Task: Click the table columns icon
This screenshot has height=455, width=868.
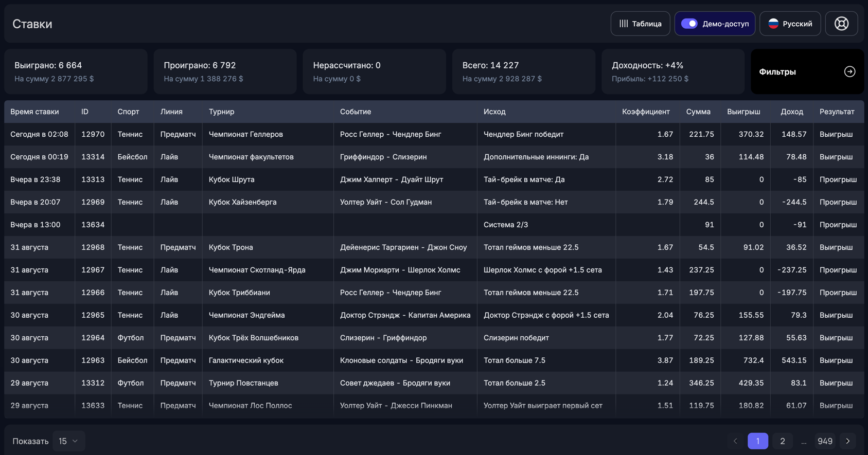Action: (624, 24)
